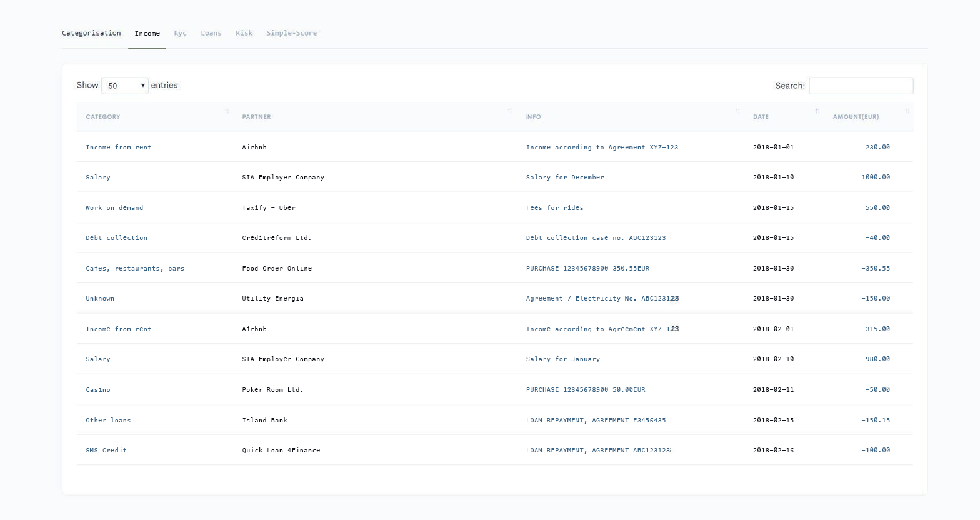Open the Show entries dropdown

125,86
